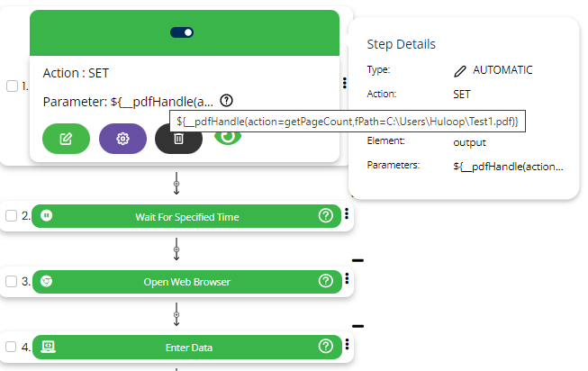The height and width of the screenshot is (371, 588).
Task: Delete step 1 using the trash icon
Action: pyautogui.click(x=178, y=139)
